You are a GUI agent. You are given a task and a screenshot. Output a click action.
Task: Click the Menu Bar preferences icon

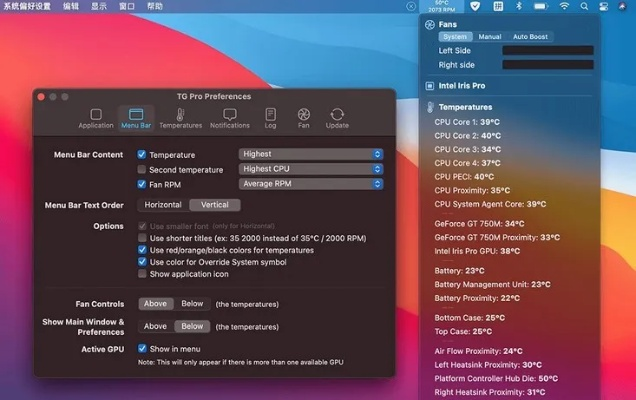pos(136,118)
